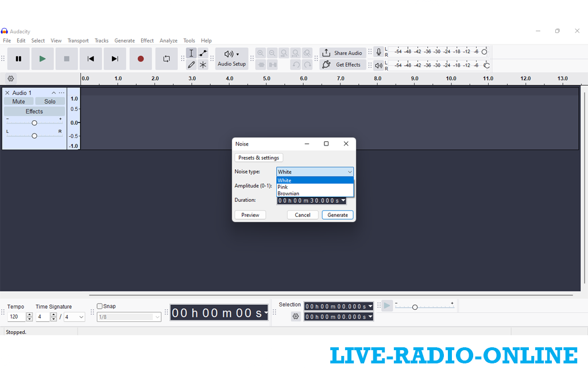The height and width of the screenshot is (368, 588).
Task: Click Generate button in Noise dialog
Action: tap(337, 215)
